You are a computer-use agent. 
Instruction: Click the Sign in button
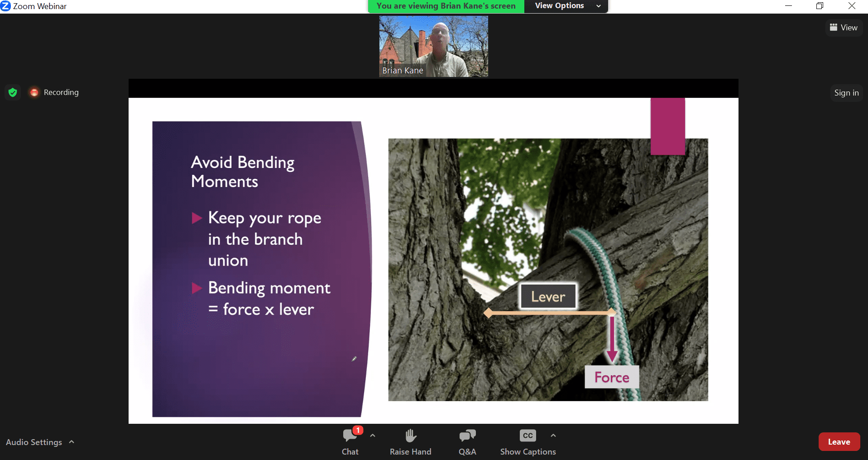846,93
